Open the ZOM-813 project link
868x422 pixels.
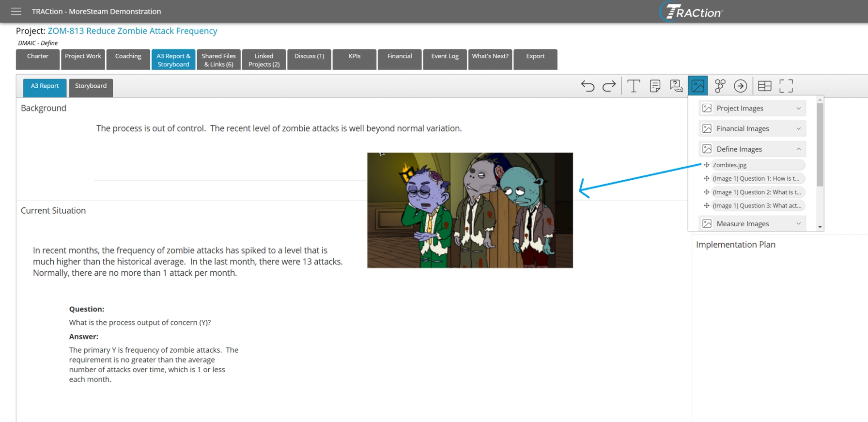[132, 31]
